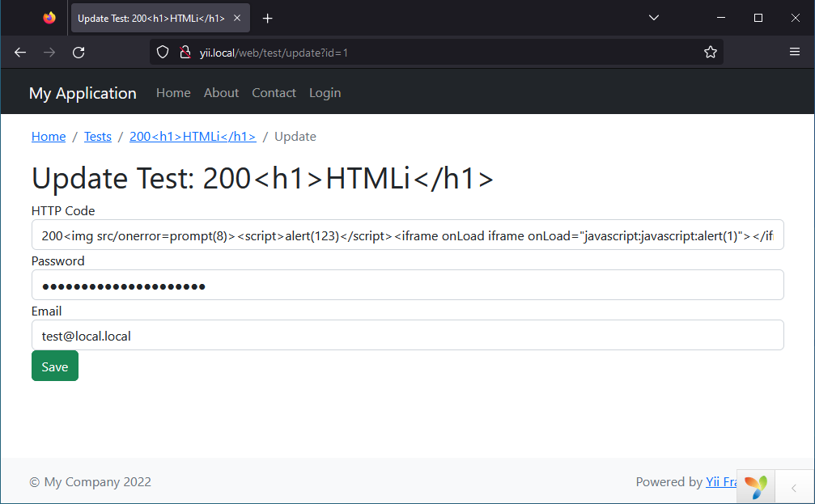
Task: Go to the Contact navigation item
Action: click(274, 93)
